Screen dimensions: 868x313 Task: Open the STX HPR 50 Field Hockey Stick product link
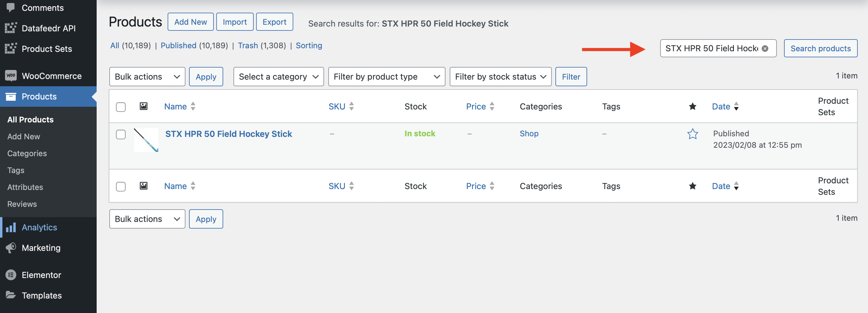(228, 134)
